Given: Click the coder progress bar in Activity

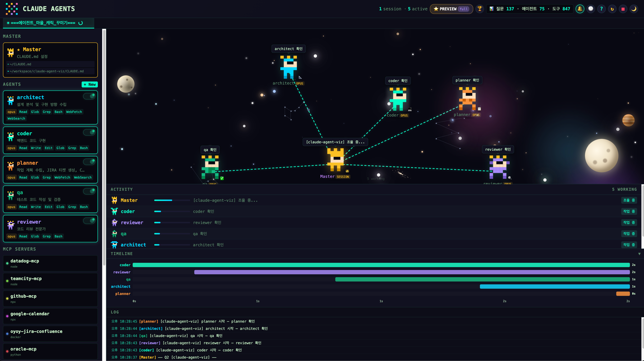Looking at the screenshot, I should (172, 211).
